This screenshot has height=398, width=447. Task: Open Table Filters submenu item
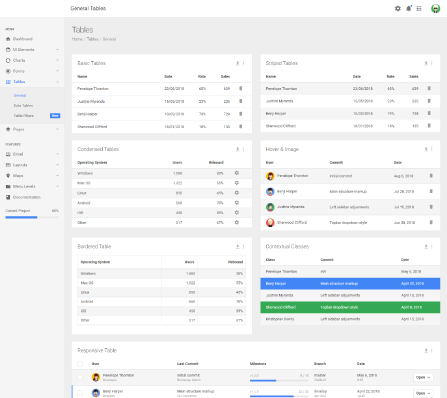point(24,116)
